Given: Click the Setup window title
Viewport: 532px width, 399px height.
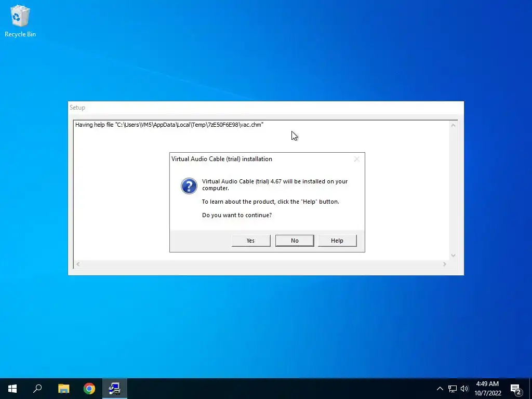Looking at the screenshot, I should coord(77,108).
